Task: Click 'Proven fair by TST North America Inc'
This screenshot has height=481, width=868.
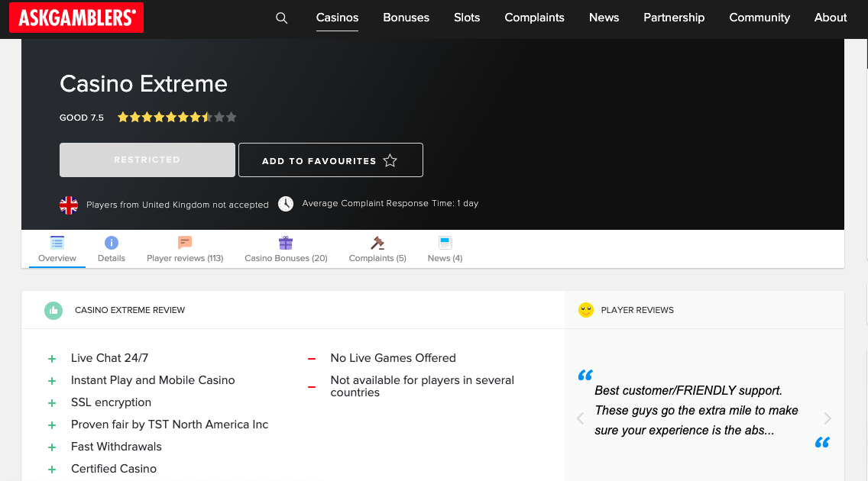Action: [170, 424]
